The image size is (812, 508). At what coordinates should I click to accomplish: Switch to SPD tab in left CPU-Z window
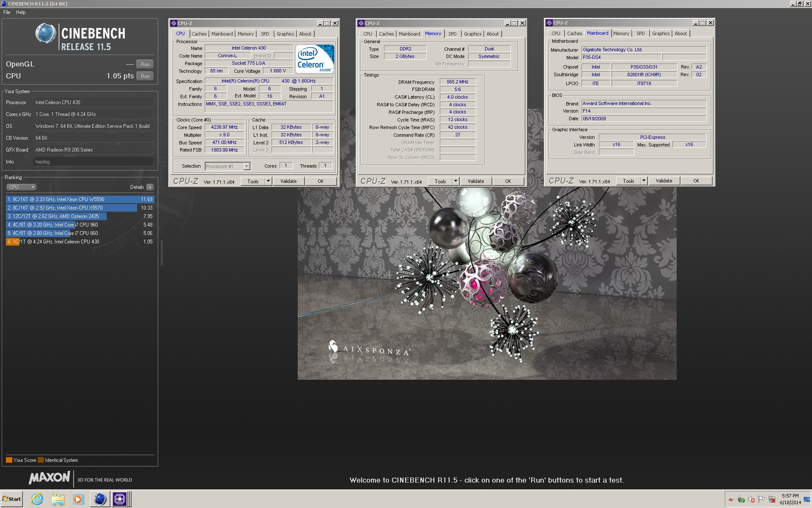coord(265,34)
